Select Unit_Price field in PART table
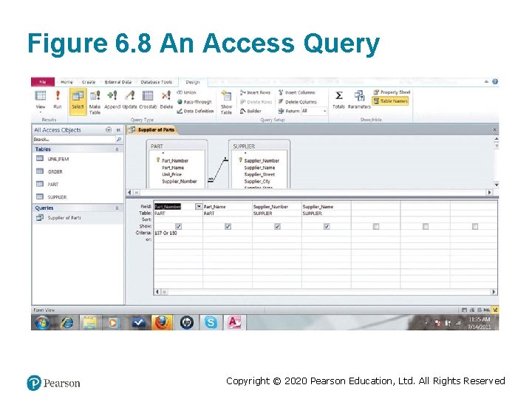Image resolution: width=532 pixels, height=399 pixels. tap(171, 174)
